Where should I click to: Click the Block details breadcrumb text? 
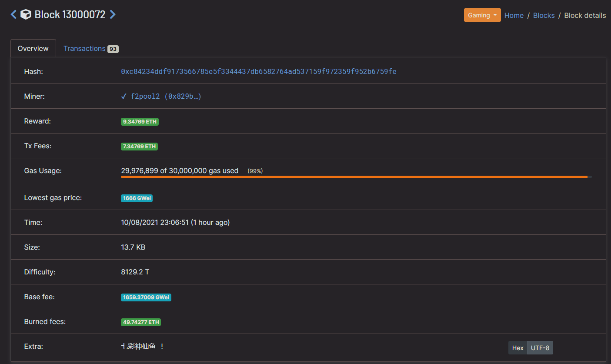(x=585, y=15)
